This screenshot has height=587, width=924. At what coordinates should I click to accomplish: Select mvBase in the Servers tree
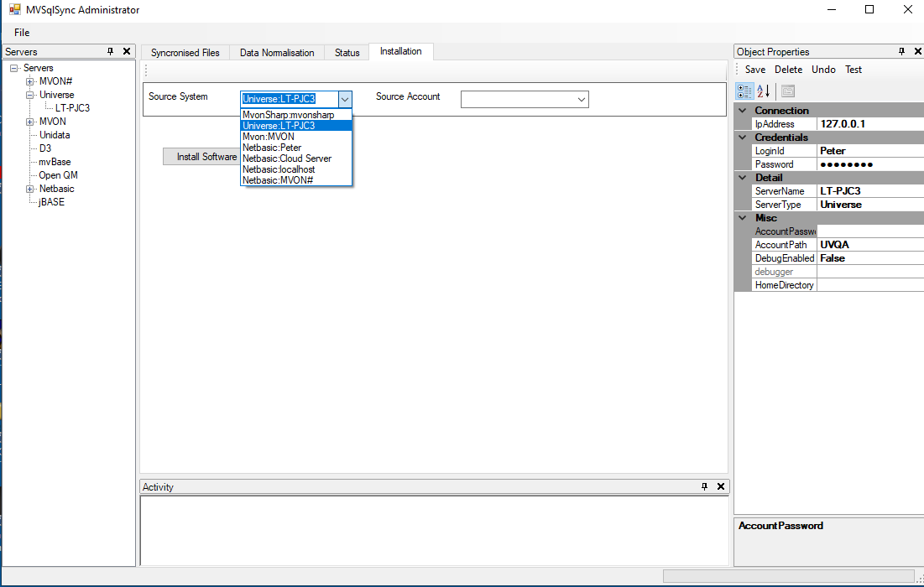tap(55, 162)
